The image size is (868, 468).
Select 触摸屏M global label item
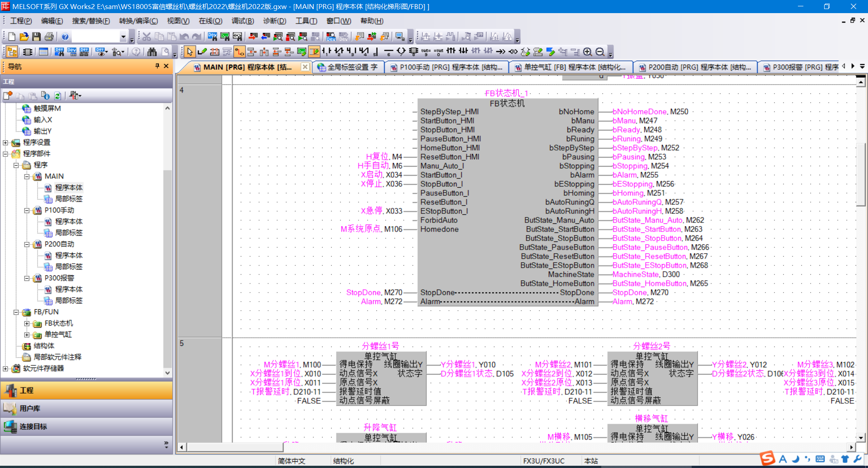47,109
